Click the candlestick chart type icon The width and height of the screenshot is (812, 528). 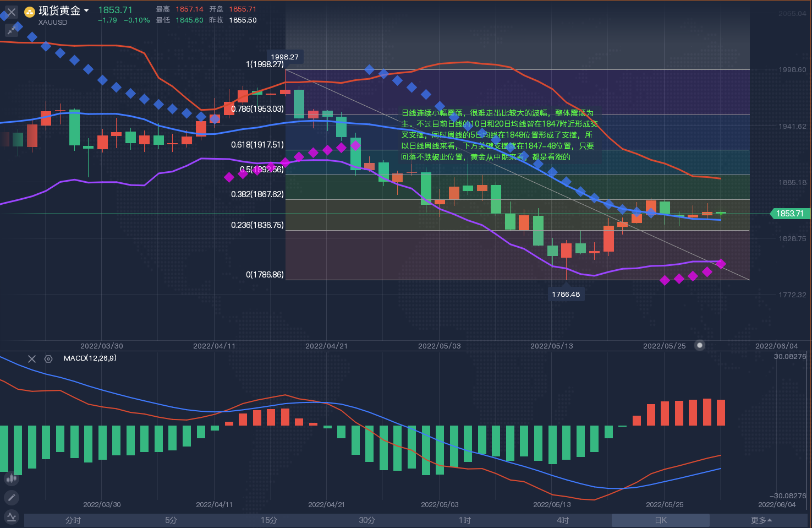click(x=11, y=478)
